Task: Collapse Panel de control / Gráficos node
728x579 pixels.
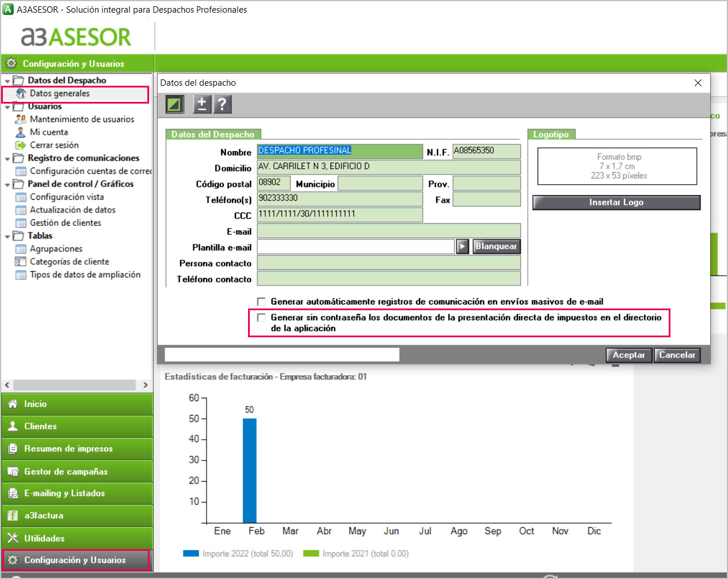Action: point(7,185)
